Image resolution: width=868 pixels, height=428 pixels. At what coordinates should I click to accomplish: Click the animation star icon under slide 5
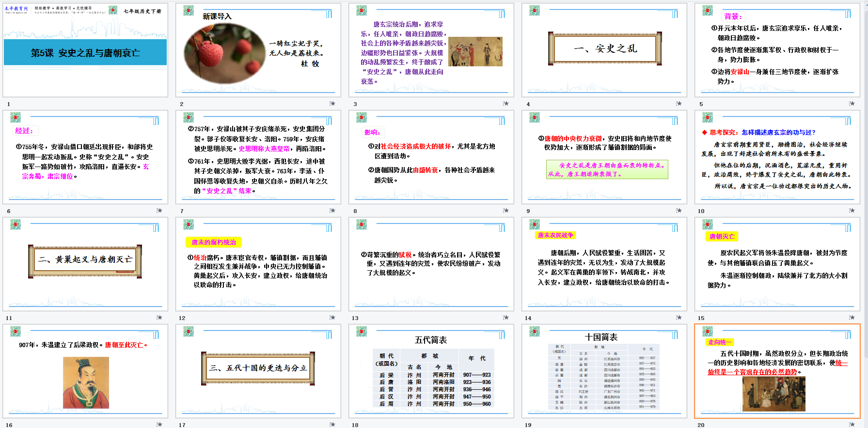coord(852,104)
